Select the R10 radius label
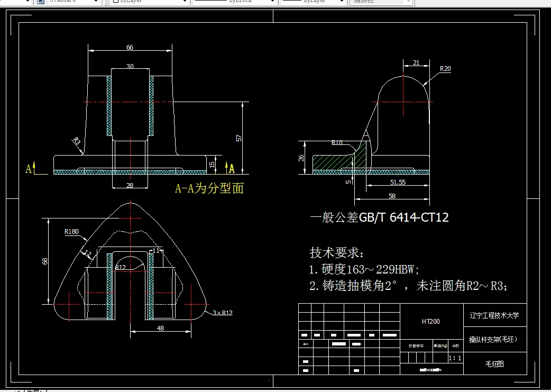 (x=337, y=143)
